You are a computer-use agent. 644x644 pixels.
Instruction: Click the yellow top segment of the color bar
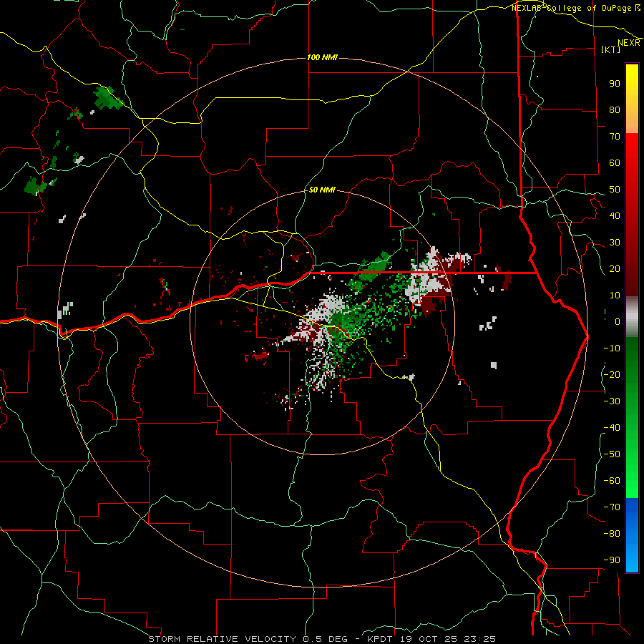pos(632,99)
